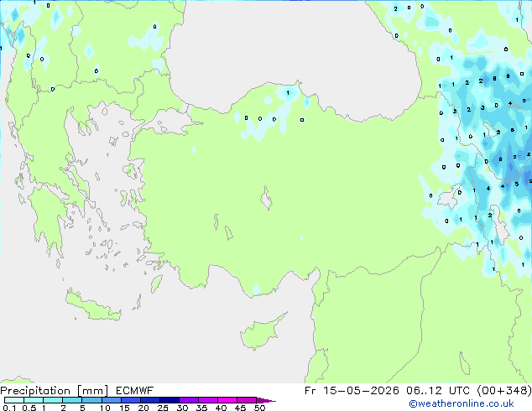532x411 pixels.
Task: Click the 'Fr 15-05-2026' forecast date text
Action: coord(352,391)
